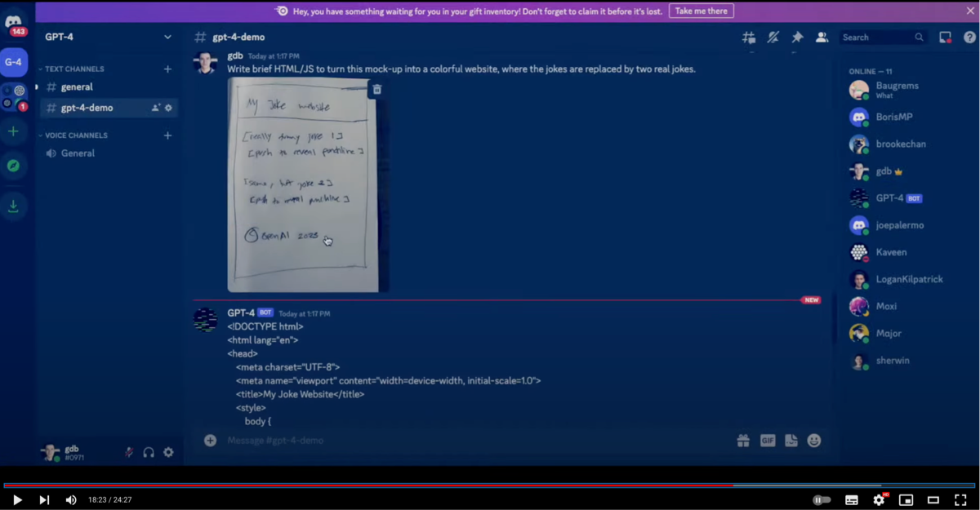Switch to theater mode button

[x=933, y=500]
